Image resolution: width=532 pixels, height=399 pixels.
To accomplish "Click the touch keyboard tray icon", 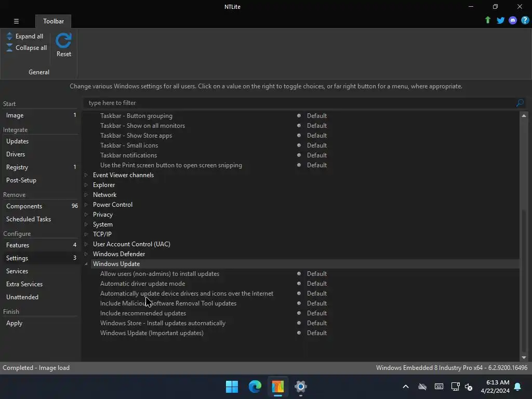I will pyautogui.click(x=438, y=387).
